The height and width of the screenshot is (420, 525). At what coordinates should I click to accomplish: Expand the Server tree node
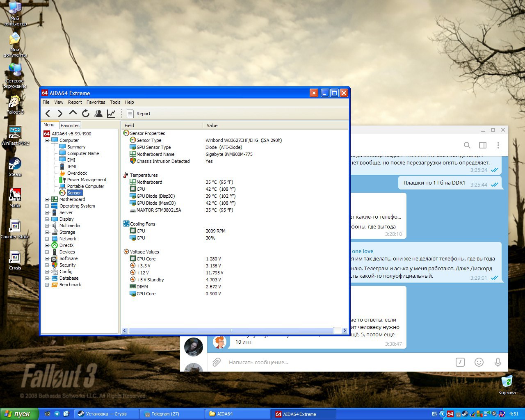47,212
